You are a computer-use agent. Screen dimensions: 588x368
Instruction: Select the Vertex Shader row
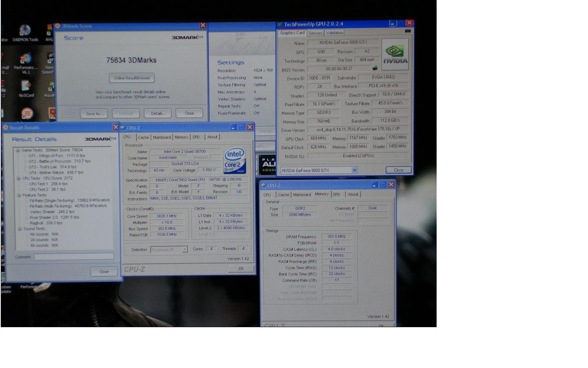[x=52, y=212]
